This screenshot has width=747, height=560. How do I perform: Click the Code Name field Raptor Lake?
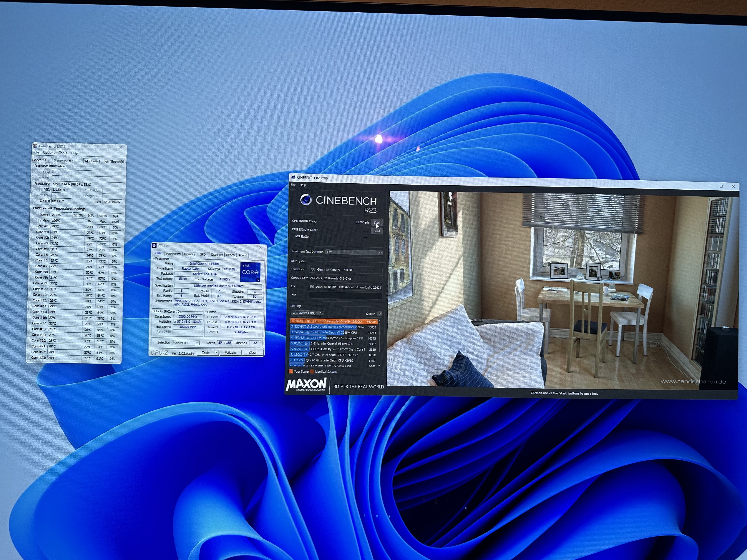point(190,269)
